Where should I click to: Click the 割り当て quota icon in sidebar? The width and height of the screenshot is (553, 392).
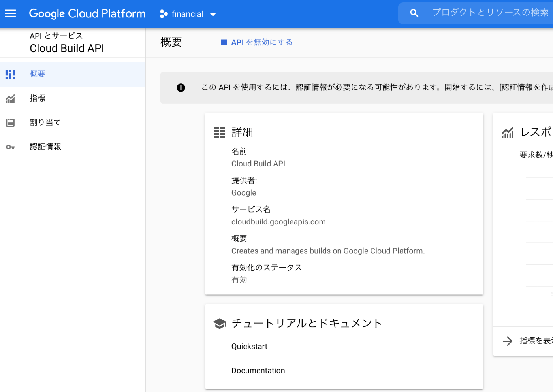10,122
